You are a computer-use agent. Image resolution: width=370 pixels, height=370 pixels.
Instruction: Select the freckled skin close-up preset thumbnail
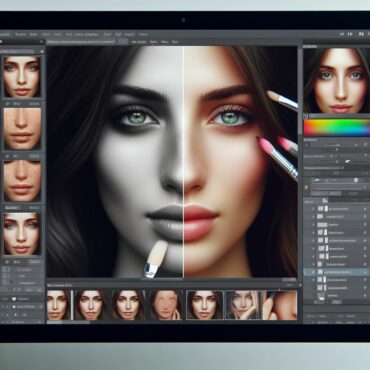pos(22,129)
